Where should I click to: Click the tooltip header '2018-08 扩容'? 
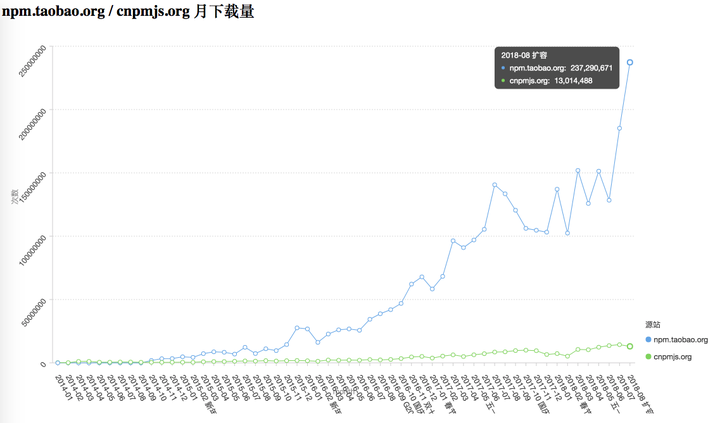pyautogui.click(x=524, y=56)
